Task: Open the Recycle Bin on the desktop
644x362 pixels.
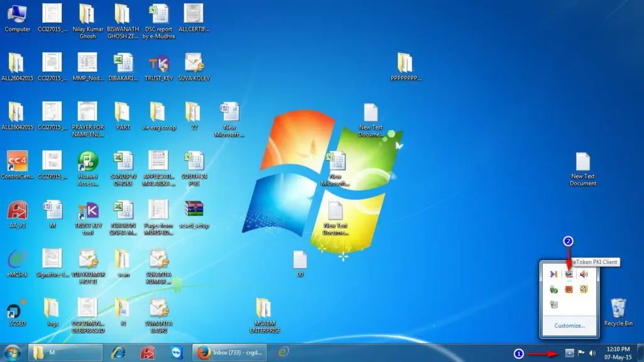Action: coord(618,310)
